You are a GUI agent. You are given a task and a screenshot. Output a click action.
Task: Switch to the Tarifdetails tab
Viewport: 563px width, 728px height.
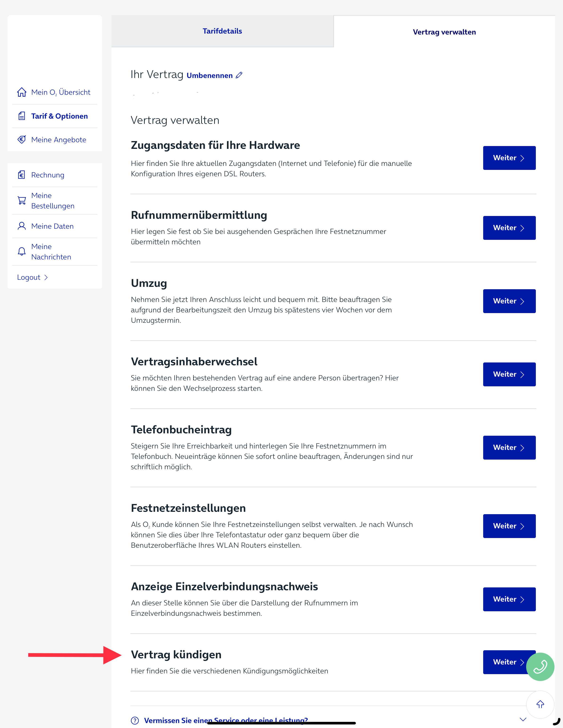click(x=222, y=31)
